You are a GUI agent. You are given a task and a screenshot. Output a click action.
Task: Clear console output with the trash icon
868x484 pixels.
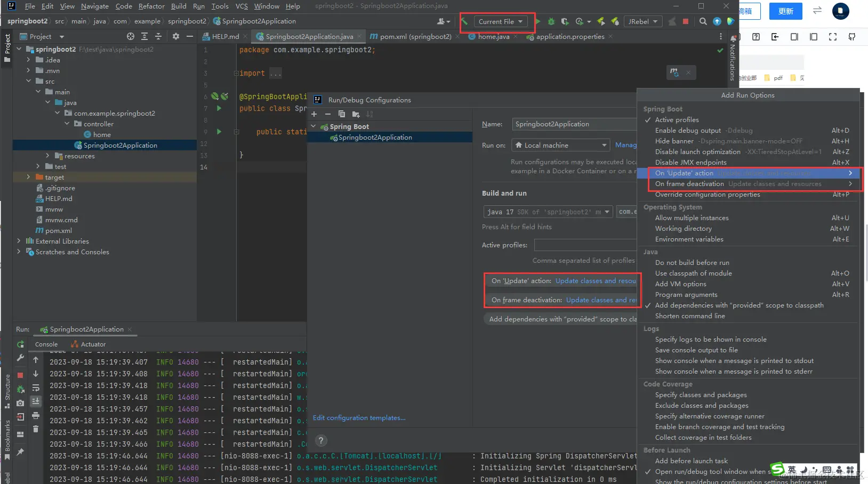coord(36,429)
